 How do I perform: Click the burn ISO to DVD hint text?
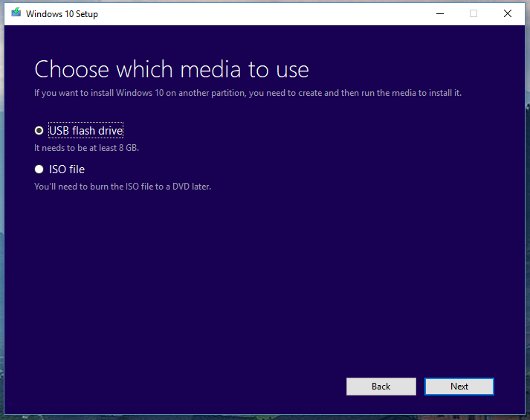pos(123,187)
